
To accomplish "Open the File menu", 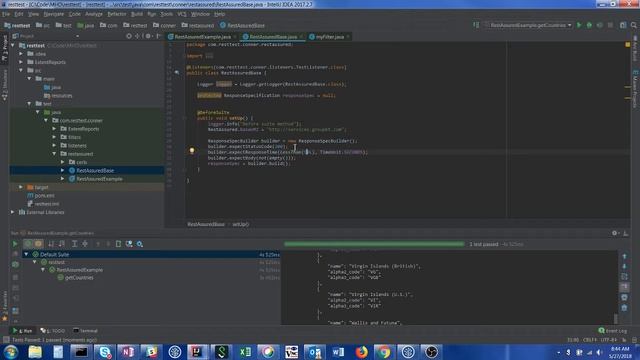I will [x=6, y=14].
